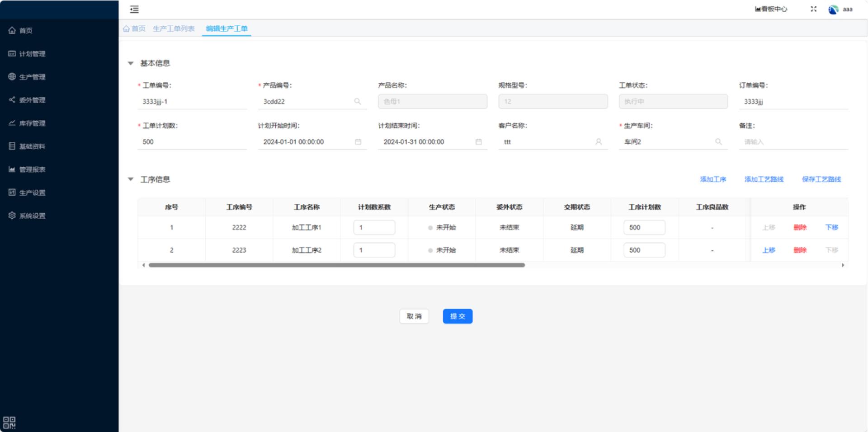Click the 工单编号 input field

pyautogui.click(x=192, y=102)
